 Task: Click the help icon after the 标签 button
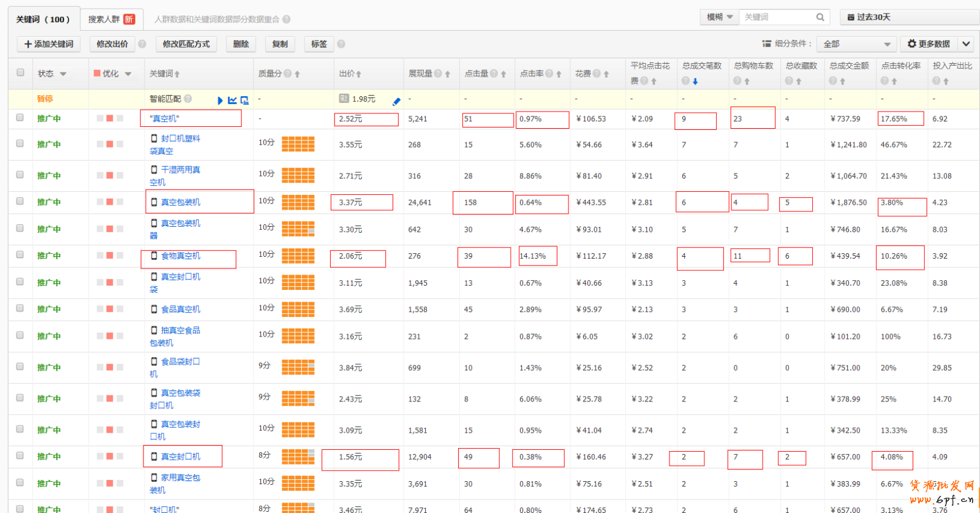(x=341, y=44)
